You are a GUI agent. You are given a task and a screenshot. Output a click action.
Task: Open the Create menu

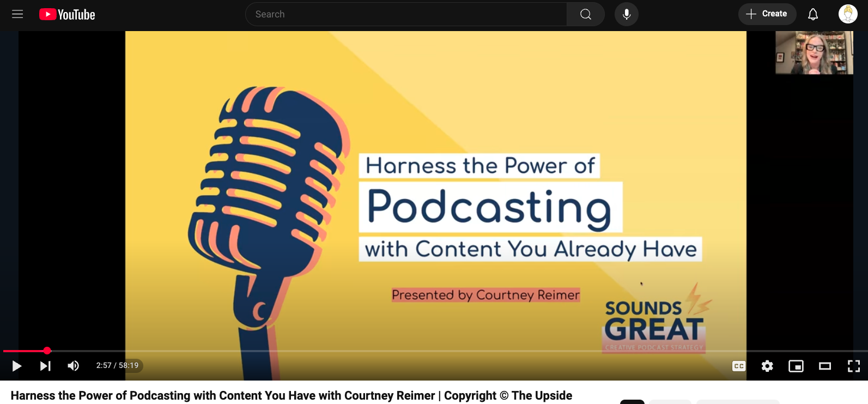click(x=767, y=14)
